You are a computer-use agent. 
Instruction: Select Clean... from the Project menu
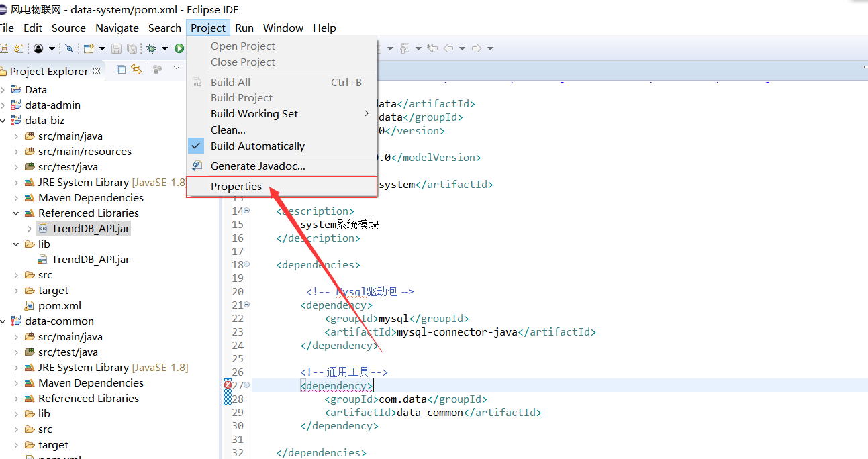[x=228, y=130]
